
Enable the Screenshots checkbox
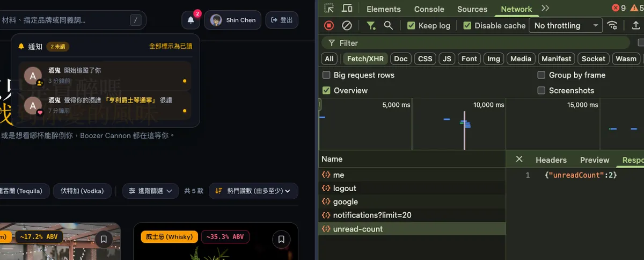click(x=541, y=90)
